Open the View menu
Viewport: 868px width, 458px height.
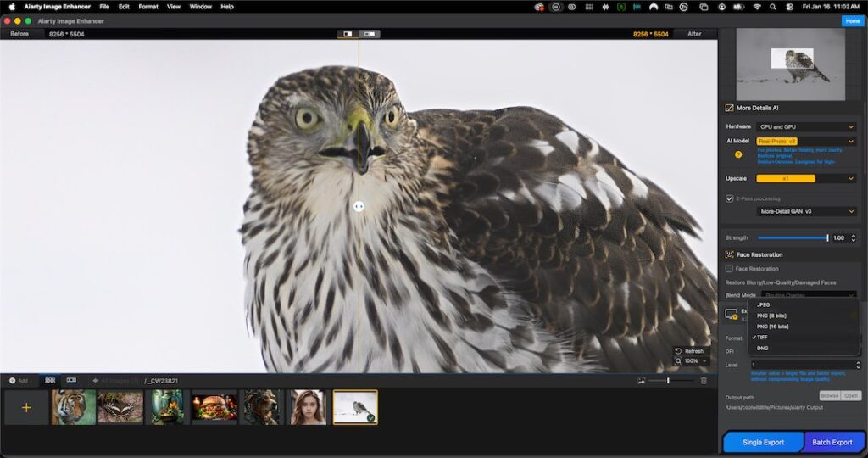[174, 7]
